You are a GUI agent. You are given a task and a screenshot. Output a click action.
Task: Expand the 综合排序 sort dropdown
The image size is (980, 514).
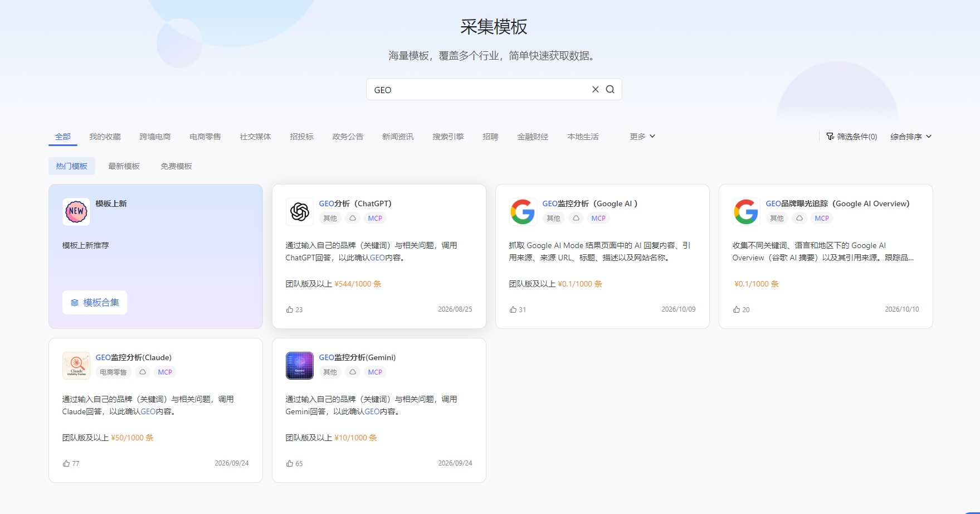911,137
